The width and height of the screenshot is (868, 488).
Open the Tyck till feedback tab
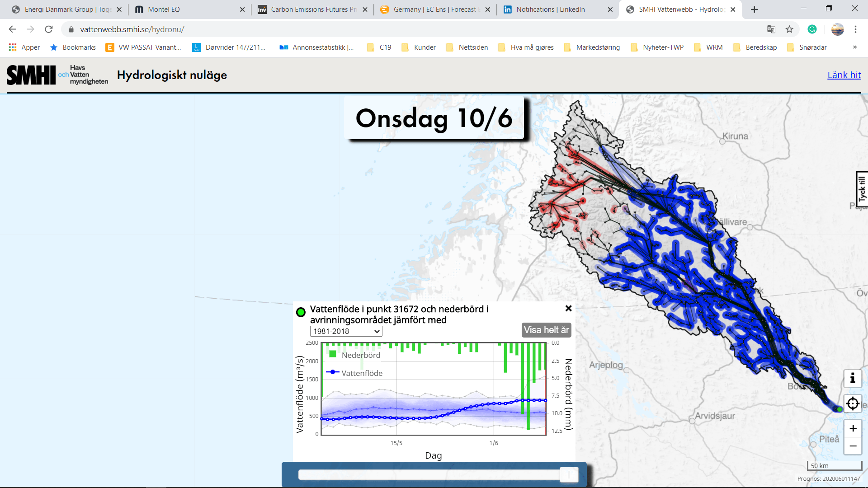(862, 189)
